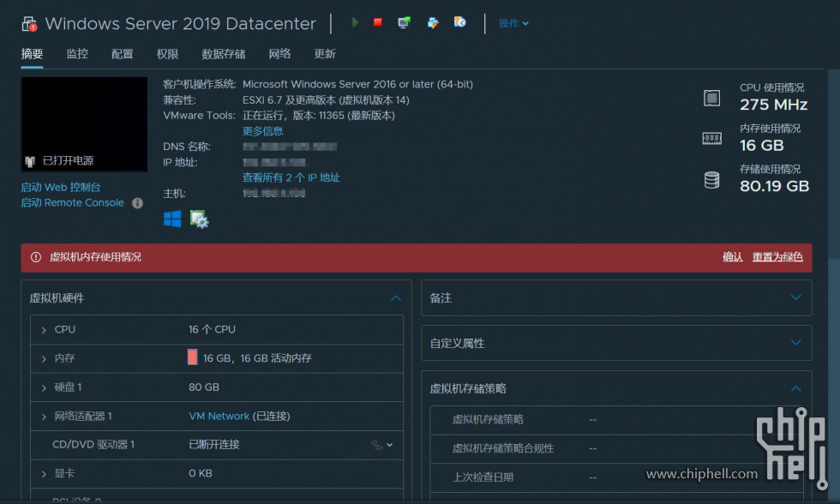Click the 275 MHz CPU usage value
The height and width of the screenshot is (504, 840).
773,105
